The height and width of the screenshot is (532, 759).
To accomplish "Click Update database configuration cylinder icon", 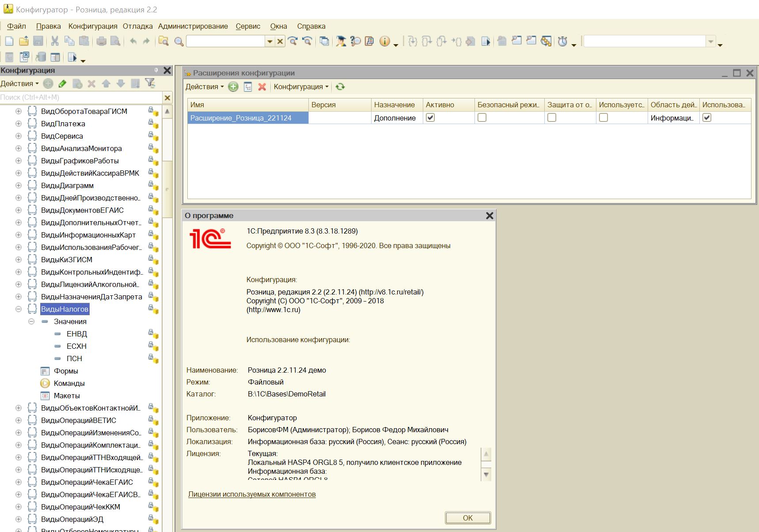I will tap(40, 57).
